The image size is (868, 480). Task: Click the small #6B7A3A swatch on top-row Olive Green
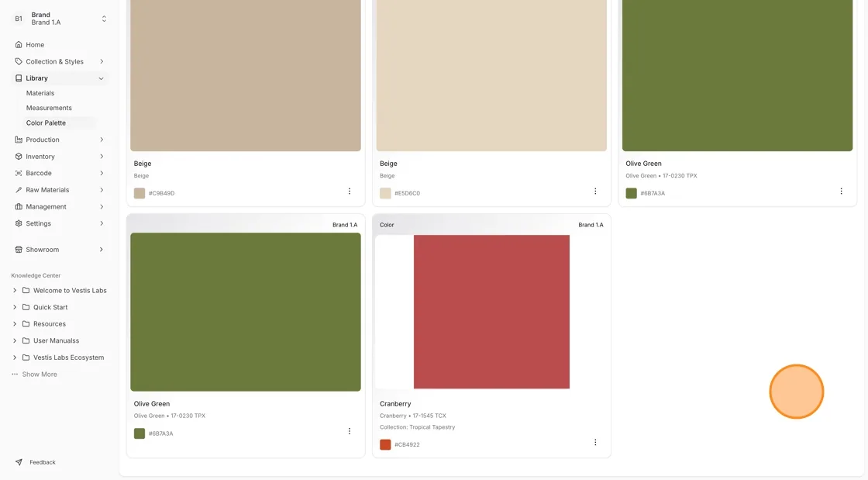pyautogui.click(x=631, y=193)
